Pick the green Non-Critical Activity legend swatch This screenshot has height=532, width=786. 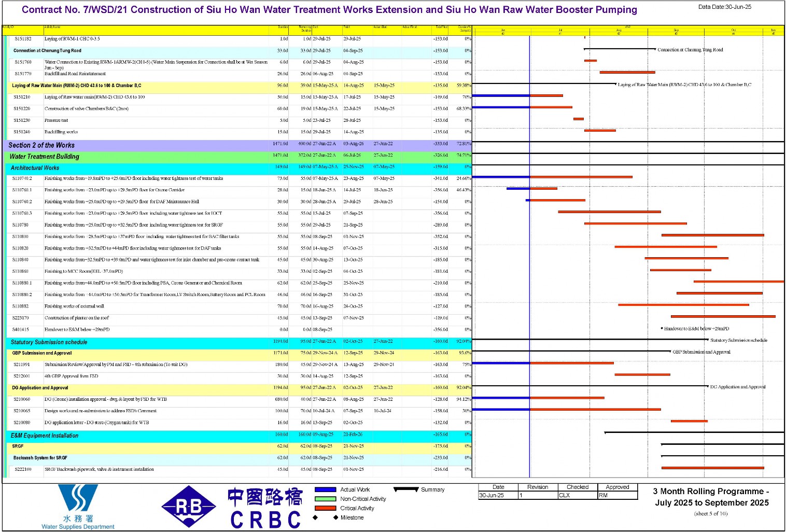(x=326, y=499)
